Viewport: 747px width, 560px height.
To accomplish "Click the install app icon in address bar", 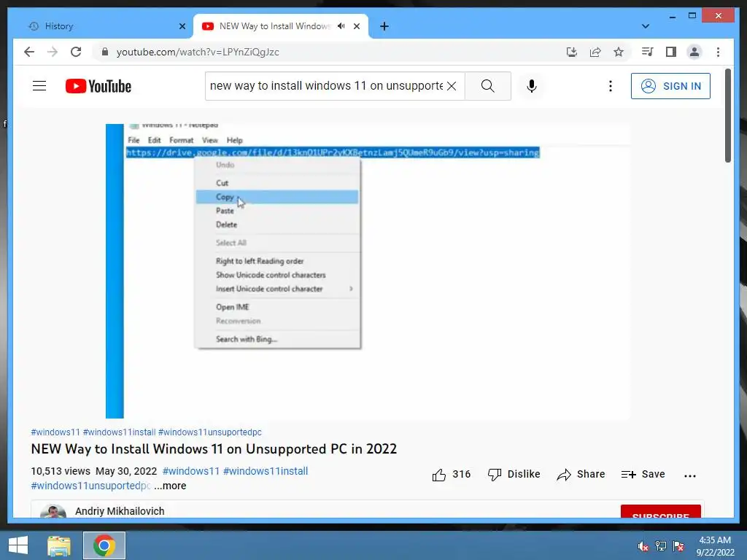I will click(x=572, y=52).
